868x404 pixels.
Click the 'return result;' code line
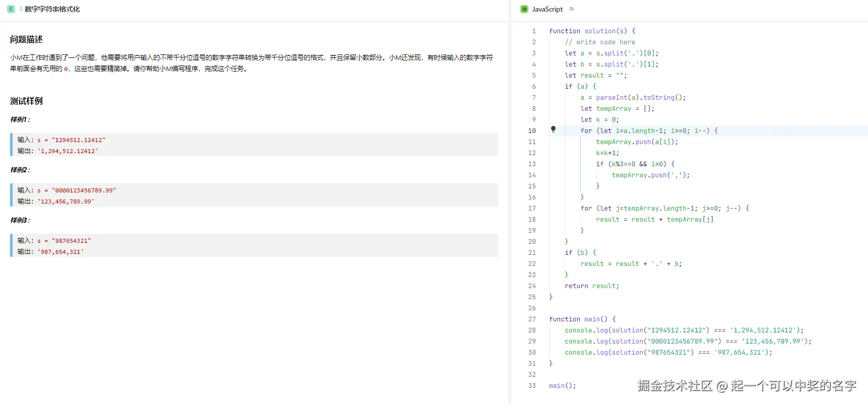[x=592, y=286]
